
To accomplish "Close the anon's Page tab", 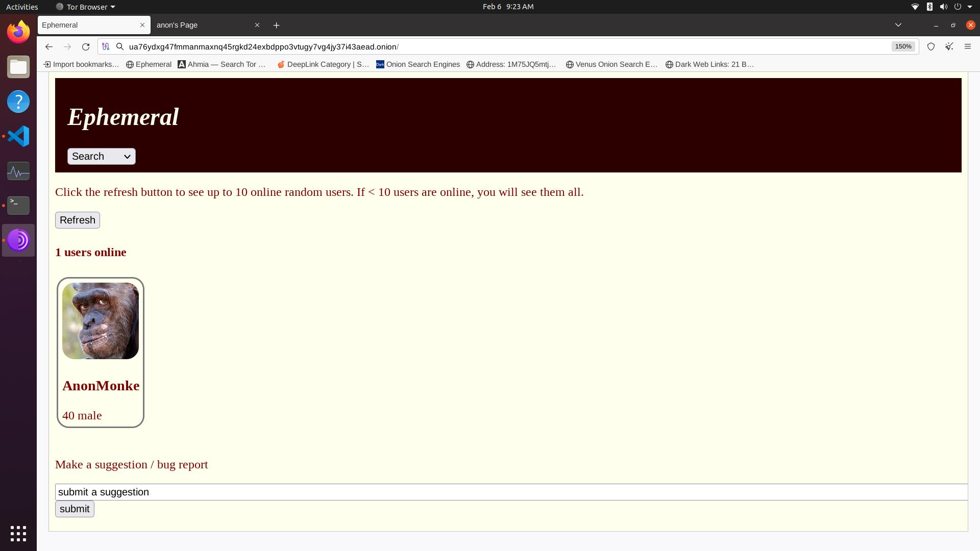I will tap(257, 25).
